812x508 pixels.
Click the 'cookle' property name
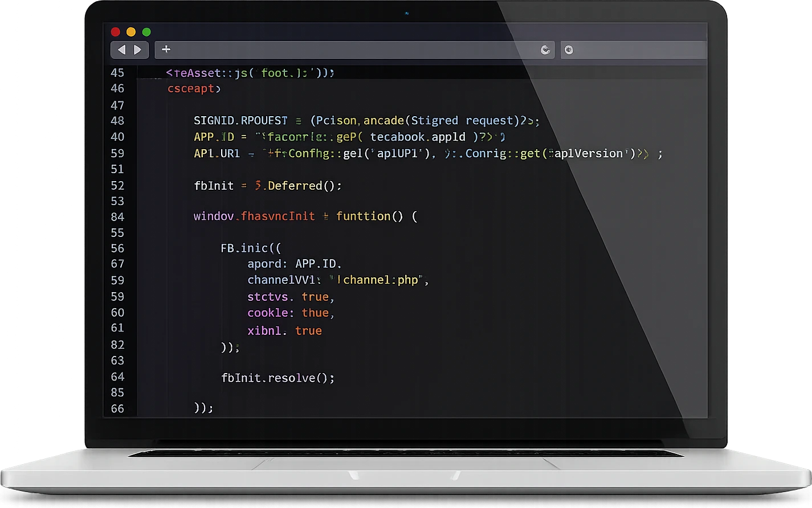267,313
